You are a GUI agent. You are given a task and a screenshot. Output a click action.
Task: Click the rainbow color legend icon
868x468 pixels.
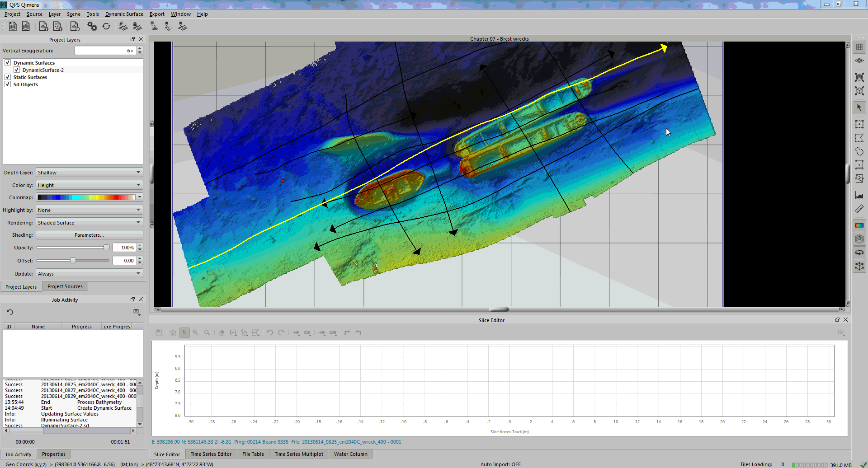click(859, 225)
